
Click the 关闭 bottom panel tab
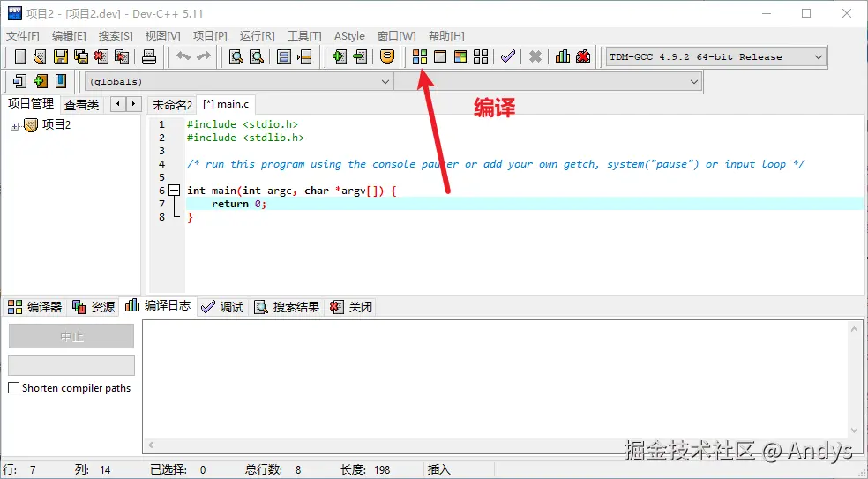[x=351, y=307]
